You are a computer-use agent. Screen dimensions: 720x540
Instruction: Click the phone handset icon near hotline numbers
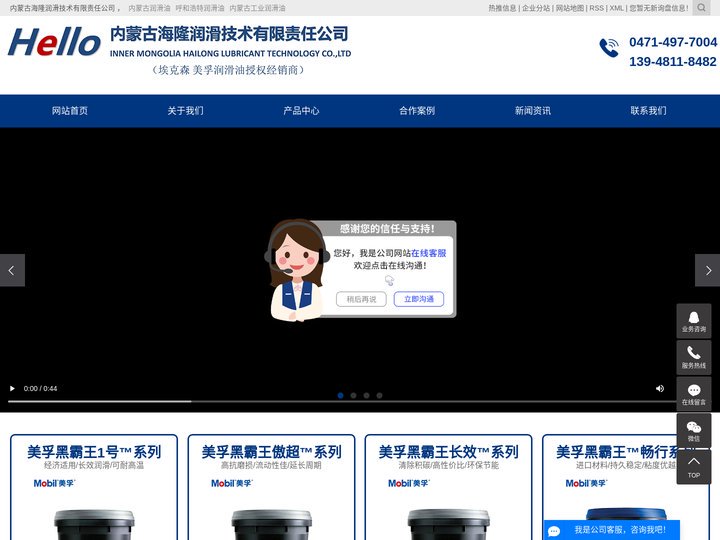click(x=609, y=48)
